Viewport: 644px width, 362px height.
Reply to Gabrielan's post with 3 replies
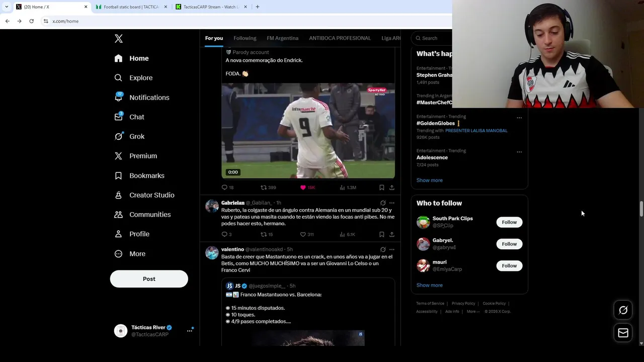click(x=227, y=234)
